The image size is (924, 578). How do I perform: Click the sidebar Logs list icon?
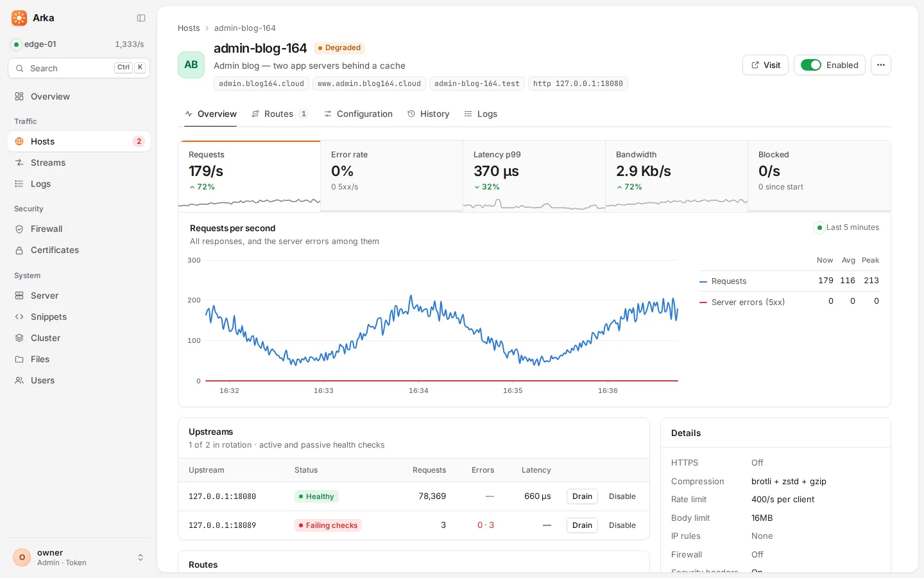click(19, 184)
